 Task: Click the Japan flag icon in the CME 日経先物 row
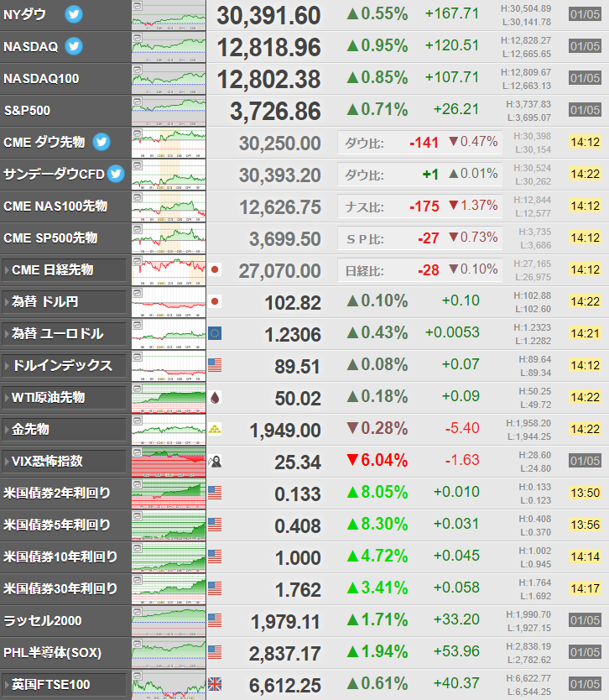click(215, 269)
